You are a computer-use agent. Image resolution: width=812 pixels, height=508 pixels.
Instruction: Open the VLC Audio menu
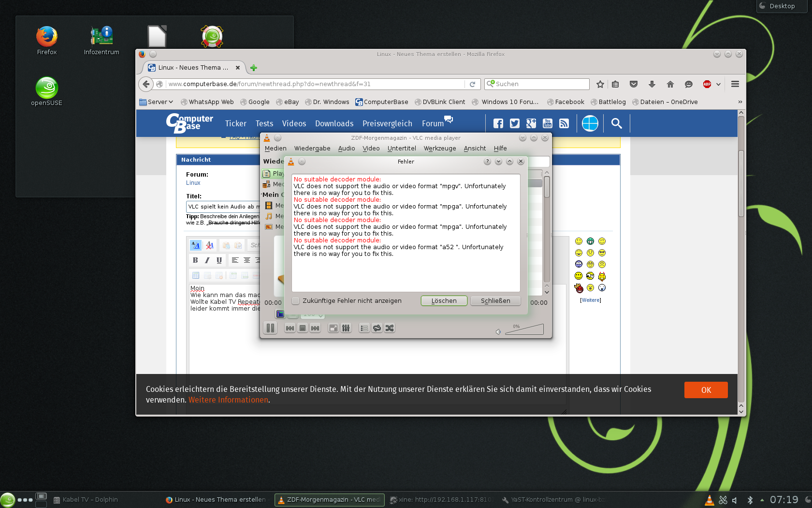[347, 149]
